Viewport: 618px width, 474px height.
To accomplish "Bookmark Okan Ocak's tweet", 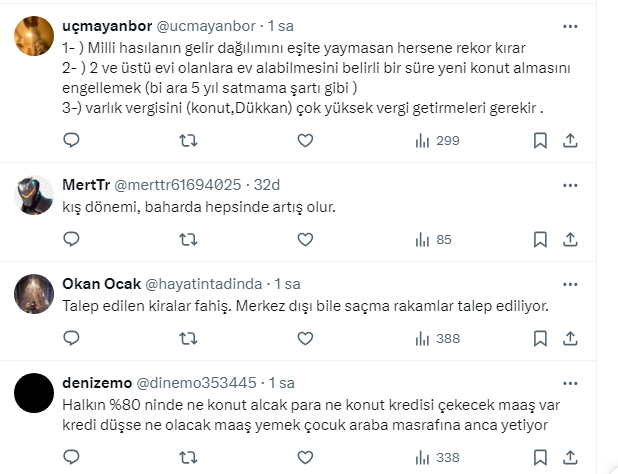I will coord(540,338).
